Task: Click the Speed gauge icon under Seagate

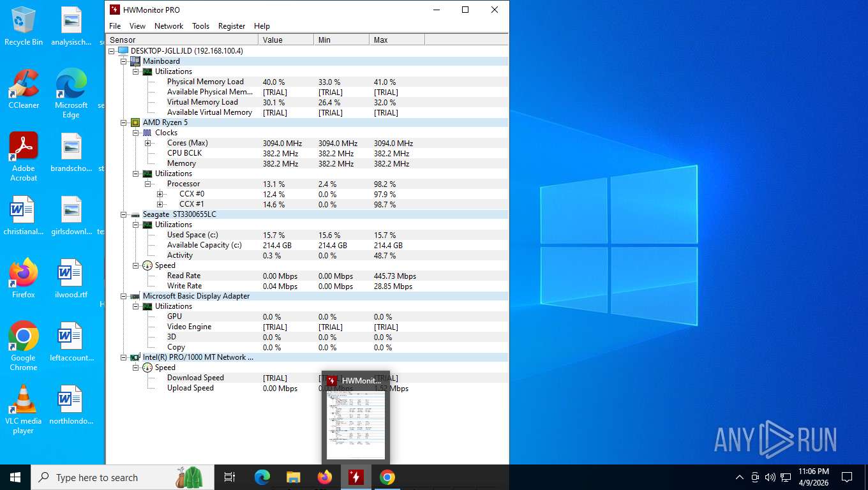Action: click(x=147, y=265)
